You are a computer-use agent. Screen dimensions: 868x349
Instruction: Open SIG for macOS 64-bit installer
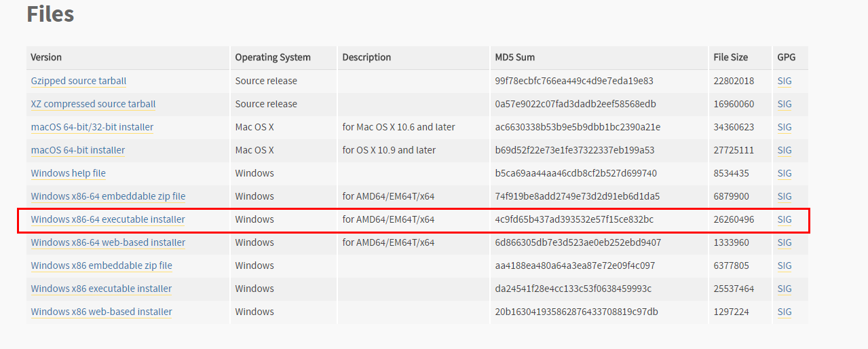(785, 150)
